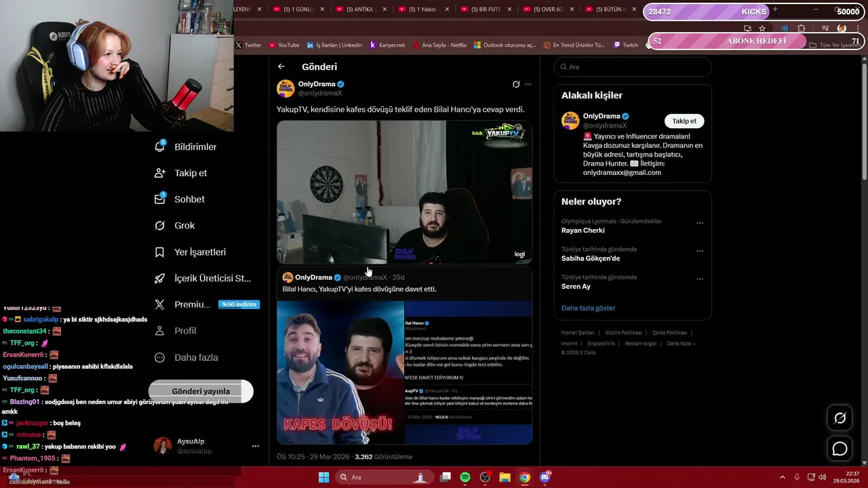
Task: Bookmark this page with star icon
Action: [762, 28]
